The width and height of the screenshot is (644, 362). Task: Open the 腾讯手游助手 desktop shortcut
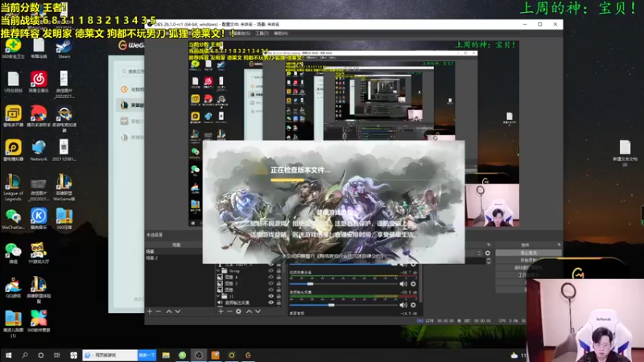click(x=39, y=116)
